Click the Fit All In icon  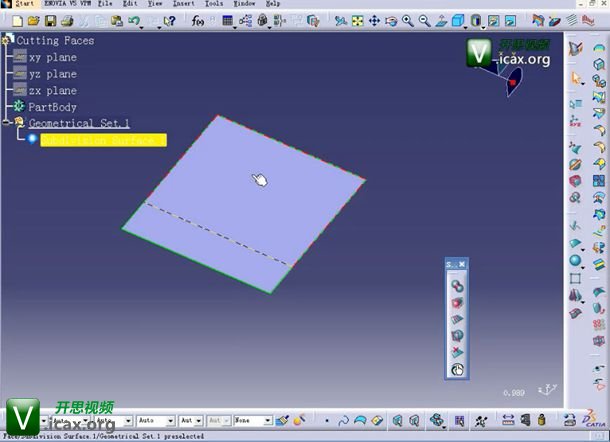pyautogui.click(x=358, y=20)
